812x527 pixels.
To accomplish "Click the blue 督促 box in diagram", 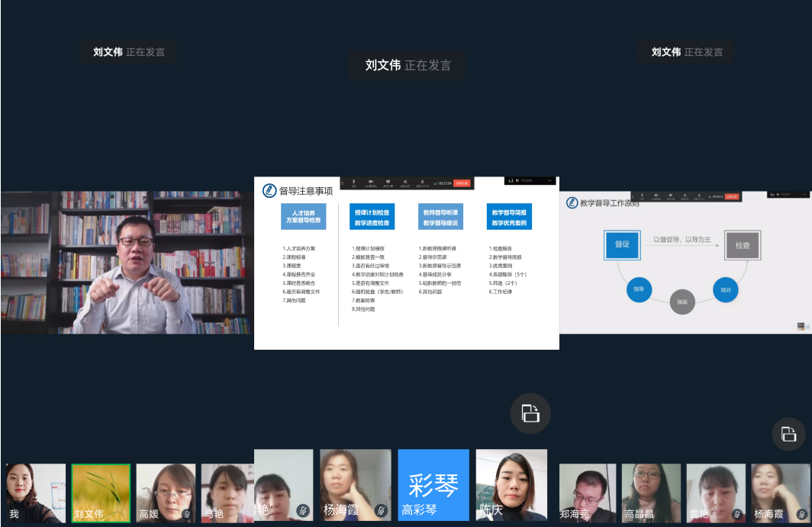I will coord(621,245).
